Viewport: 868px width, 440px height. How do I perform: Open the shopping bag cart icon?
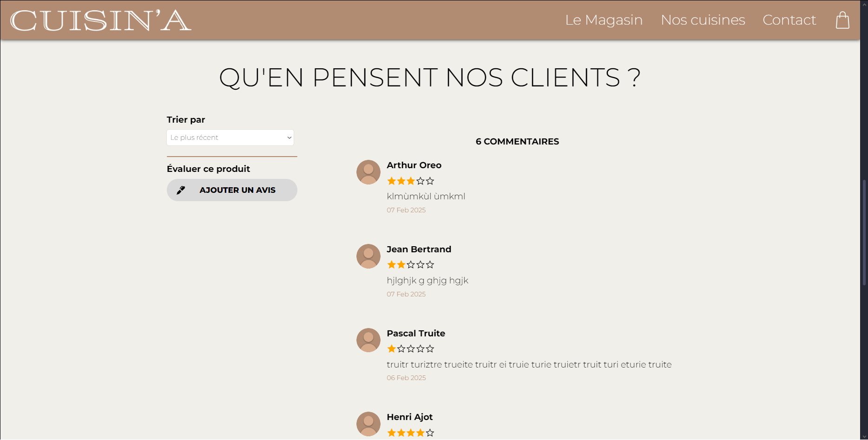(842, 20)
